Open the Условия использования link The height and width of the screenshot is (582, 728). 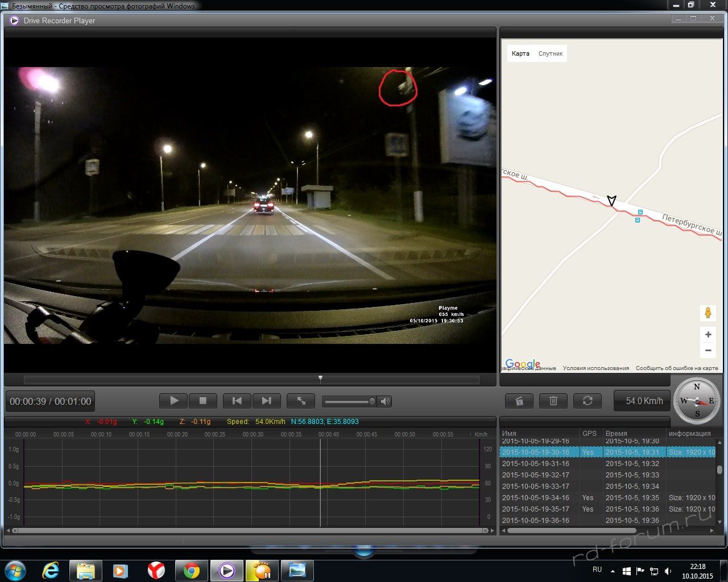tap(595, 368)
